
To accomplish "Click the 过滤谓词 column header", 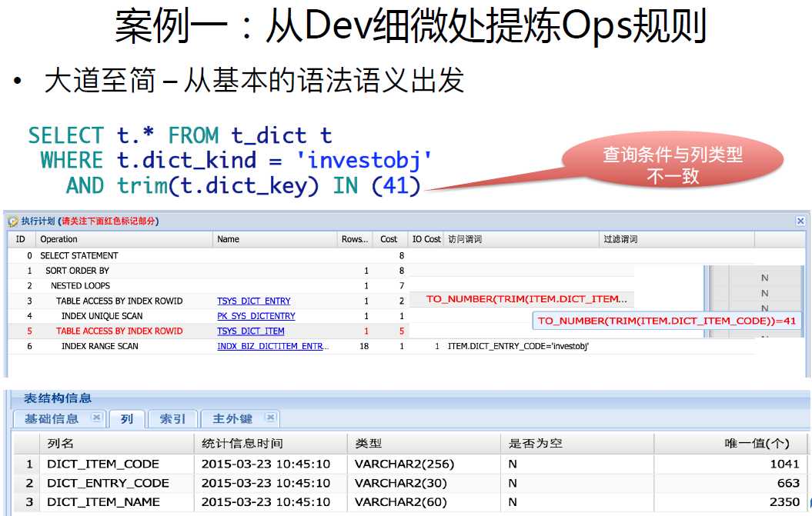I will 677,239.
